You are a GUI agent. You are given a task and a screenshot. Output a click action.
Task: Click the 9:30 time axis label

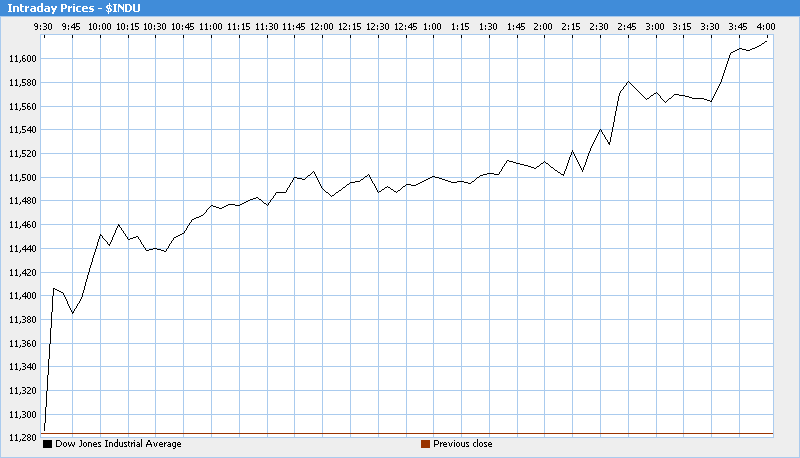[x=44, y=26]
